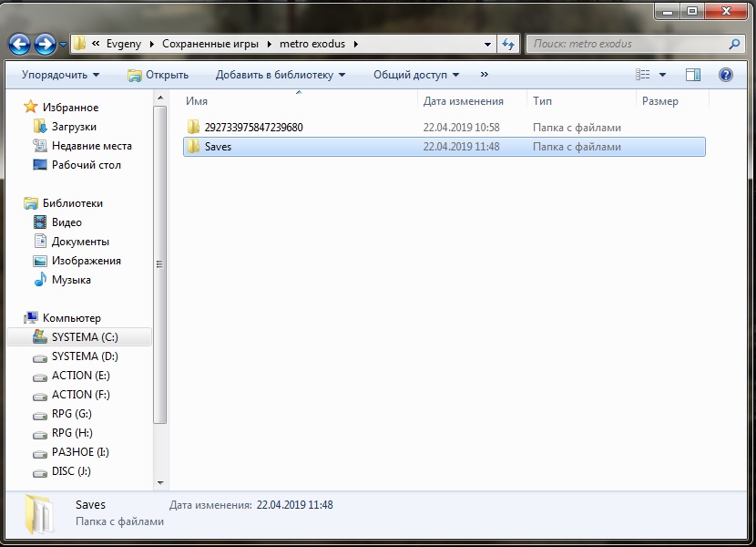
Task: Click date 22.04.2019 10:58 cell
Action: [x=462, y=128]
